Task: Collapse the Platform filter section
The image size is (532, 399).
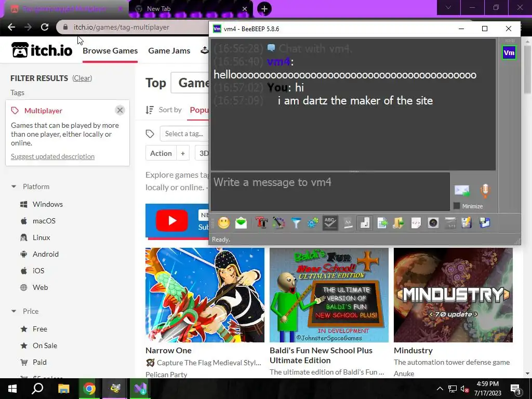Action: 14,187
